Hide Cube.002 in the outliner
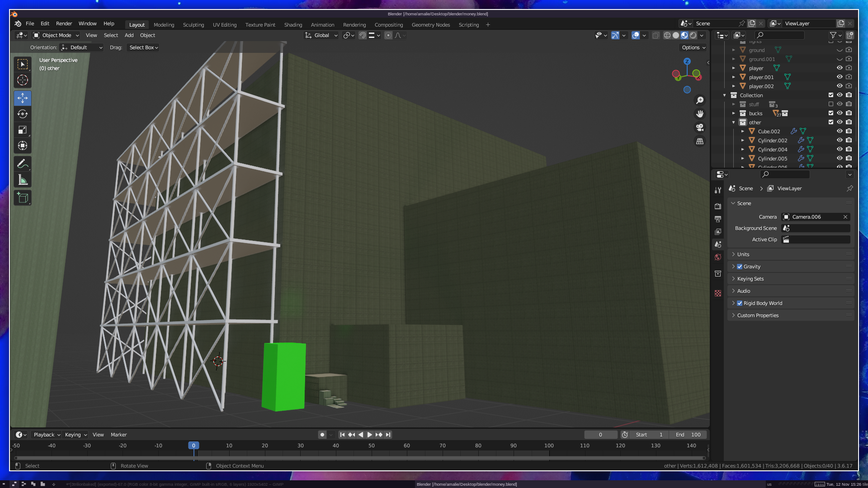 tap(840, 131)
